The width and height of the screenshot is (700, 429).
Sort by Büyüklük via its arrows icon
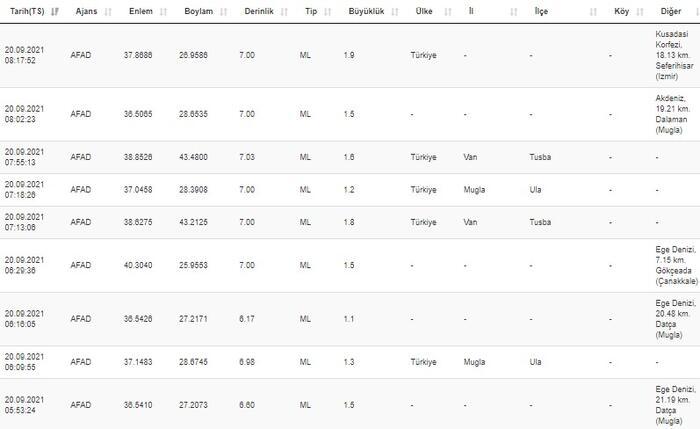[x=395, y=12]
